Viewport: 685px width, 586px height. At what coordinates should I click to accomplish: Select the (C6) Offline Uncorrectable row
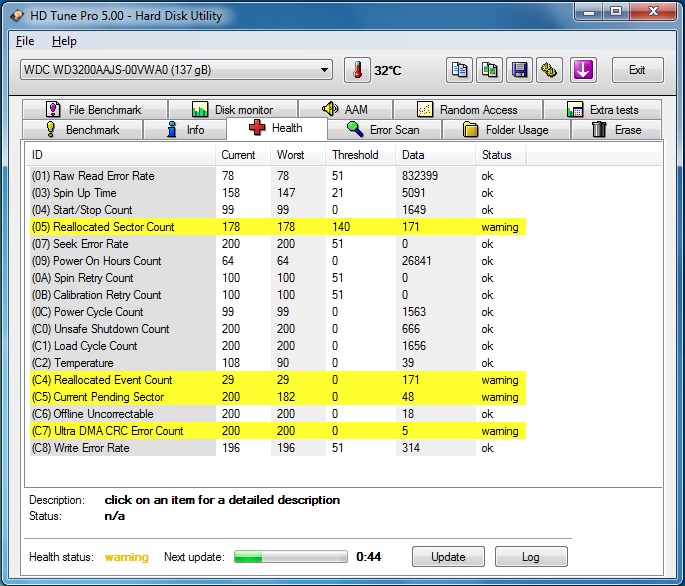(x=278, y=414)
